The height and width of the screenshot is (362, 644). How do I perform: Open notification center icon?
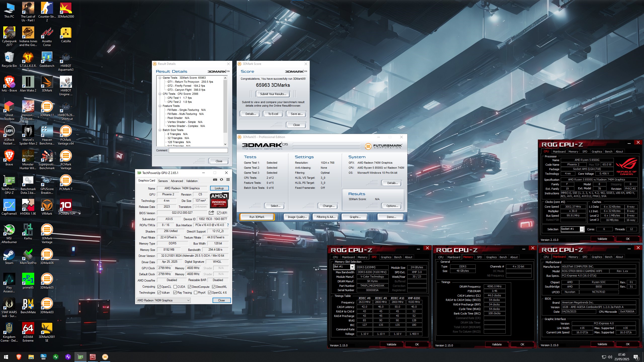[x=636, y=357]
